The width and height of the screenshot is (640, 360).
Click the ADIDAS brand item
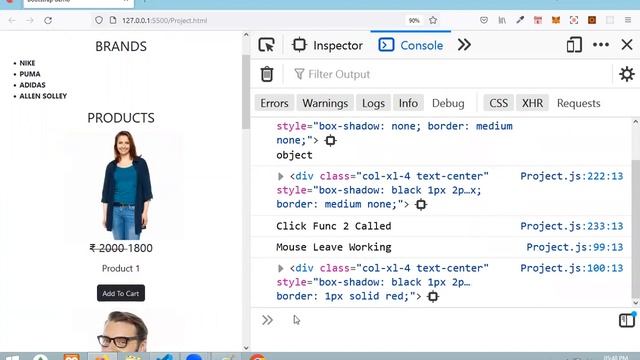coord(32,85)
